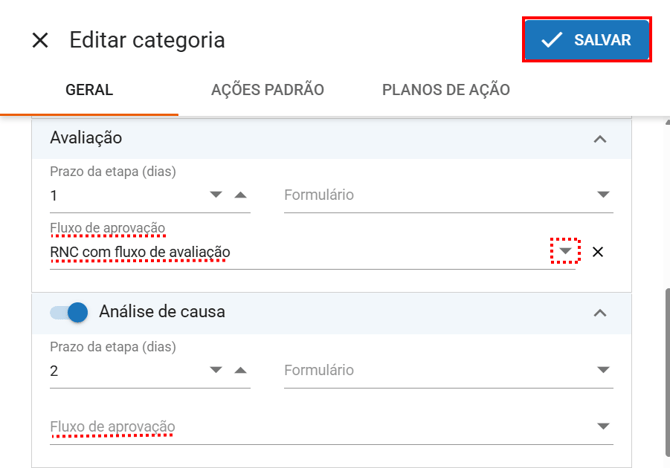The width and height of the screenshot is (670, 468).
Task: Open Análise de causa Formulário dropdown
Action: (602, 370)
